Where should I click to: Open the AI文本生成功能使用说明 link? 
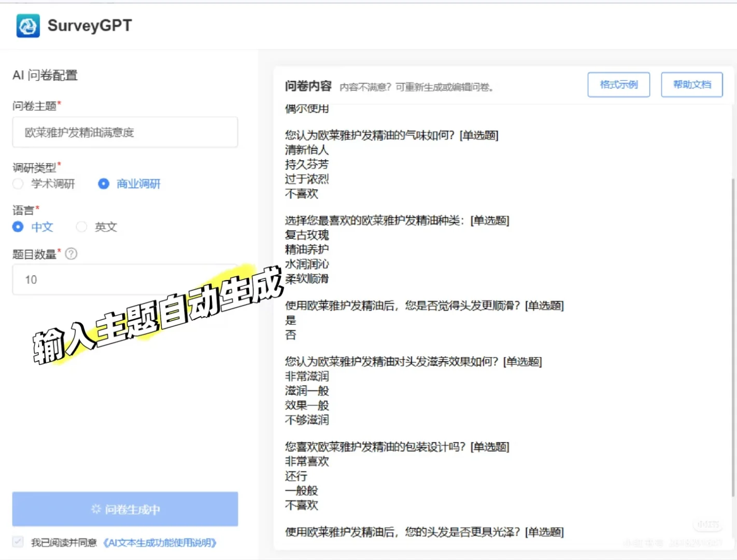(x=160, y=542)
